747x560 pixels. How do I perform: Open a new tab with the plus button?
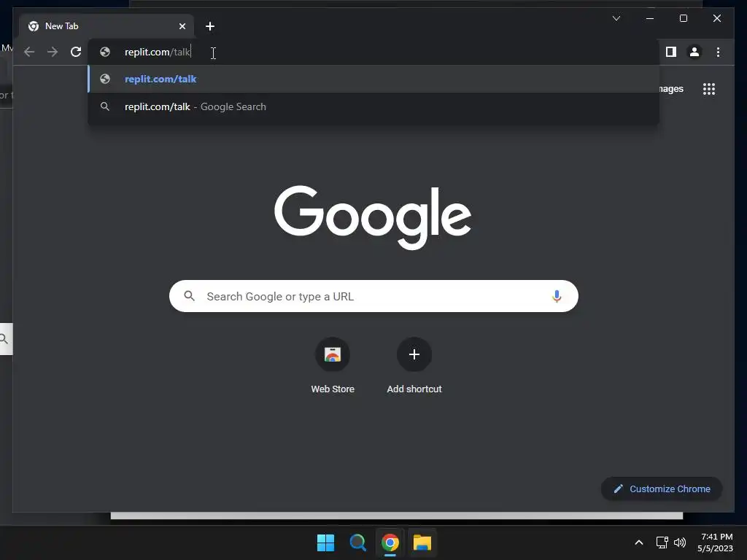click(210, 26)
